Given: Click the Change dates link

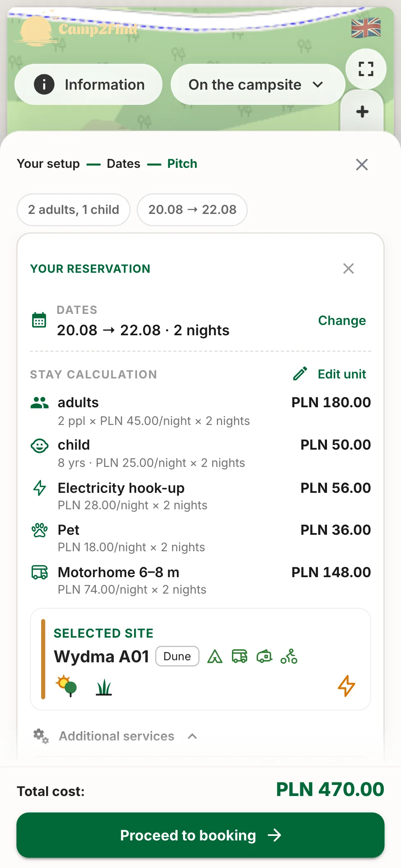Looking at the screenshot, I should tap(342, 320).
